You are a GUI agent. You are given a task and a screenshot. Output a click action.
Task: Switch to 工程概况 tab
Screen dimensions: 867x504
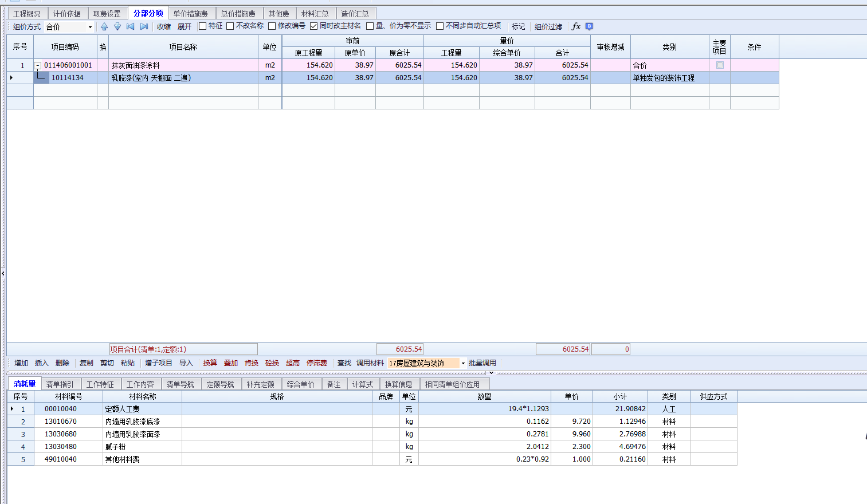(27, 14)
